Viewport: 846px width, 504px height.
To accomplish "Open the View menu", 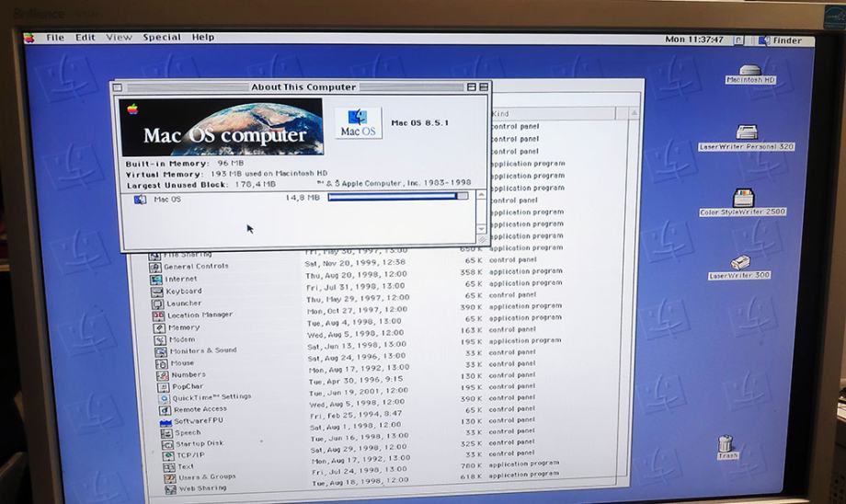I will [119, 37].
